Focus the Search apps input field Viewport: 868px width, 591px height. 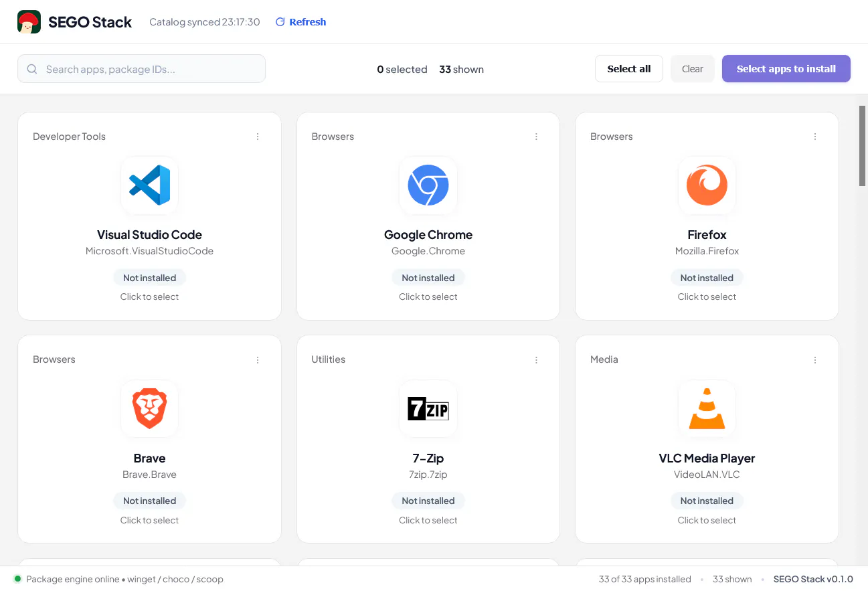[x=141, y=69]
